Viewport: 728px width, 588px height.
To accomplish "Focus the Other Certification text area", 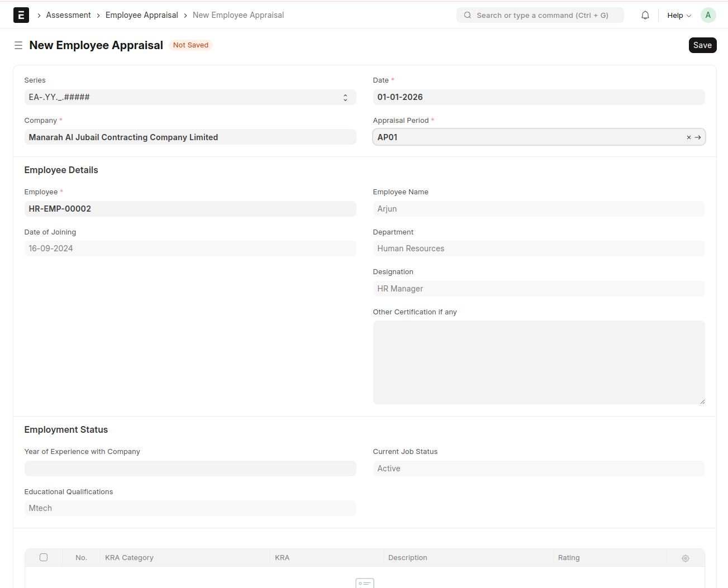I will click(x=538, y=362).
